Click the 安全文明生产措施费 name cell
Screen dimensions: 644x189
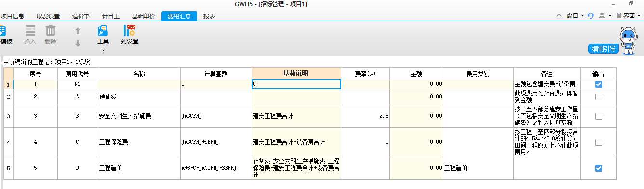(x=139, y=116)
